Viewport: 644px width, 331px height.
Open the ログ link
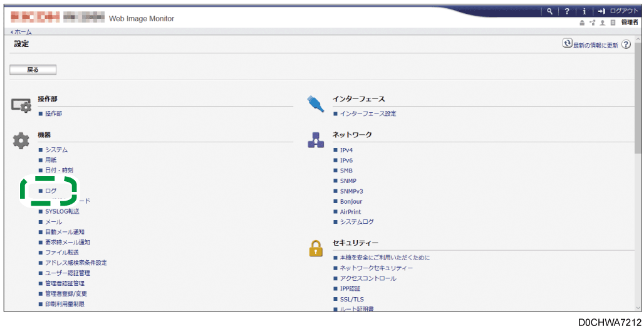[51, 191]
